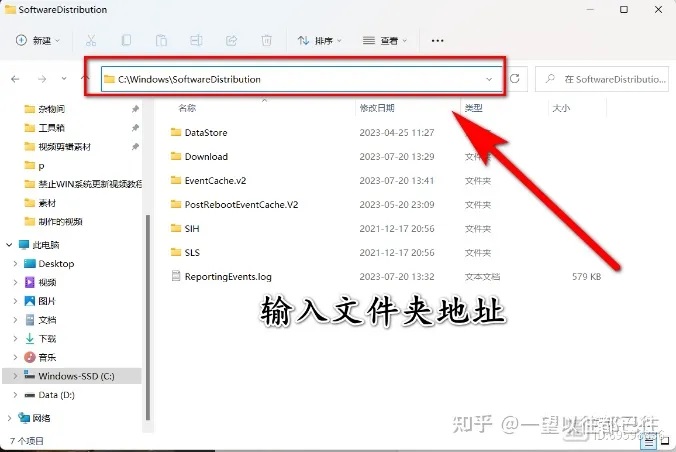Screen dimensions: 676x452
Task: Refresh the SoftwareDistribution folder view
Action: [514, 78]
